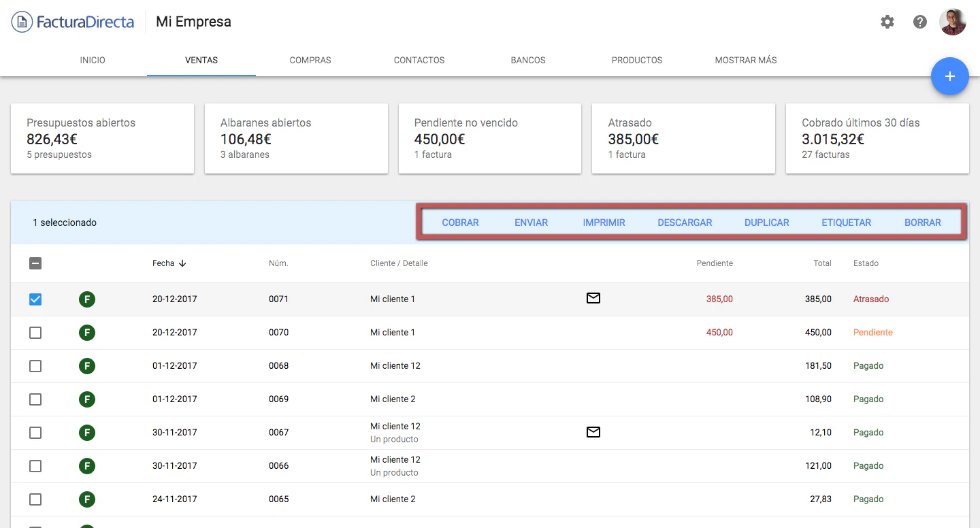Screen dimensions: 980x528
Task: Click the DESCARGAR action
Action: [685, 222]
